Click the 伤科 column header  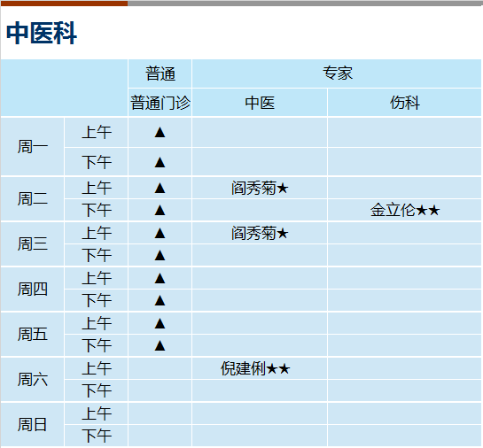404,103
